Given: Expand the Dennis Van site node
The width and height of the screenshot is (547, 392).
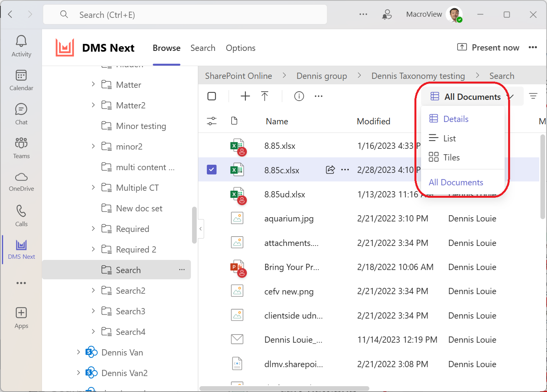Looking at the screenshot, I should coord(78,352).
